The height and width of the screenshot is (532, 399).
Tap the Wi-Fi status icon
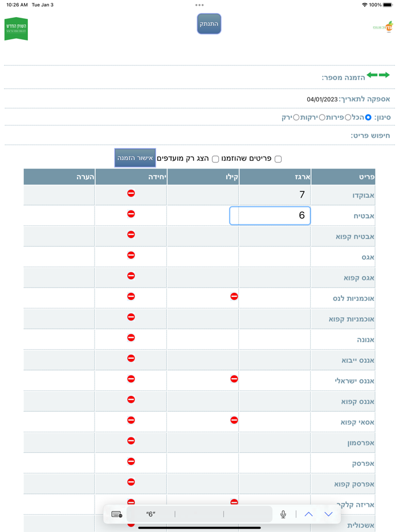[x=365, y=5]
